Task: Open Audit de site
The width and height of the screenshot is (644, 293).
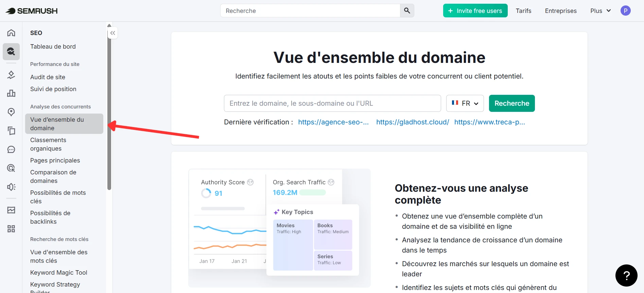Action: pyautogui.click(x=48, y=77)
